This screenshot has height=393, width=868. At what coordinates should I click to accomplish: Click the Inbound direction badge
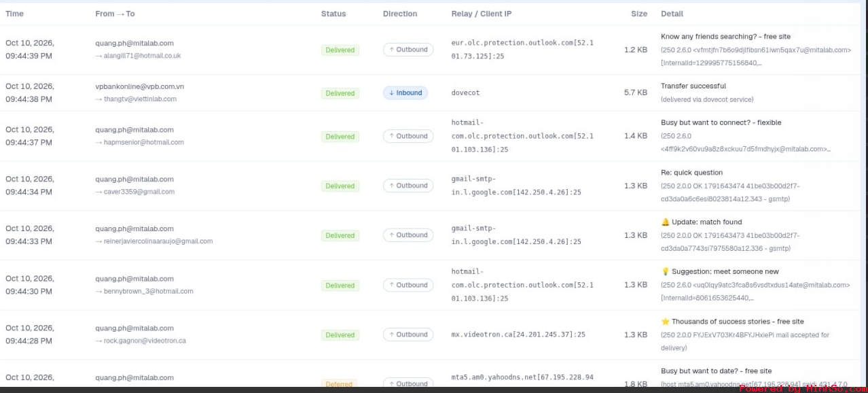click(405, 93)
